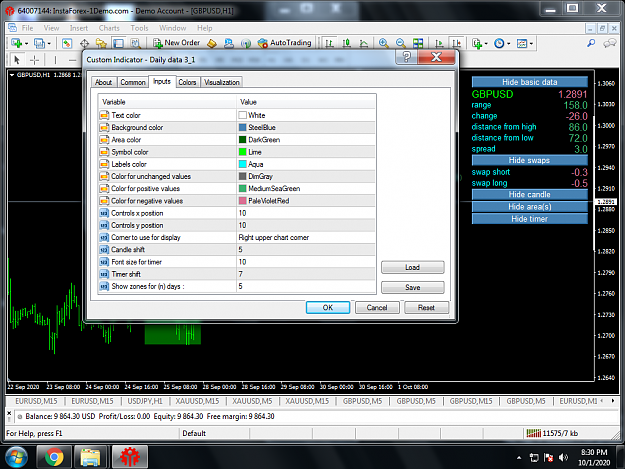
Task: Open Corner to use for display value
Action: (306, 237)
